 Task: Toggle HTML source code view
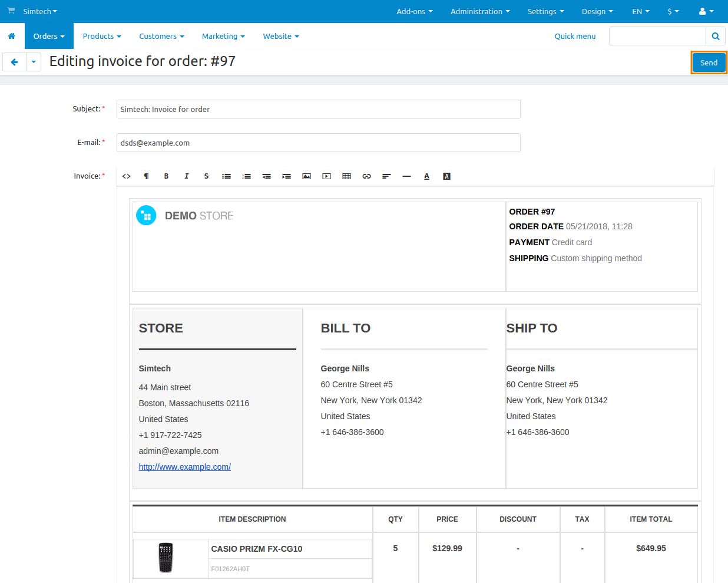pyautogui.click(x=127, y=176)
